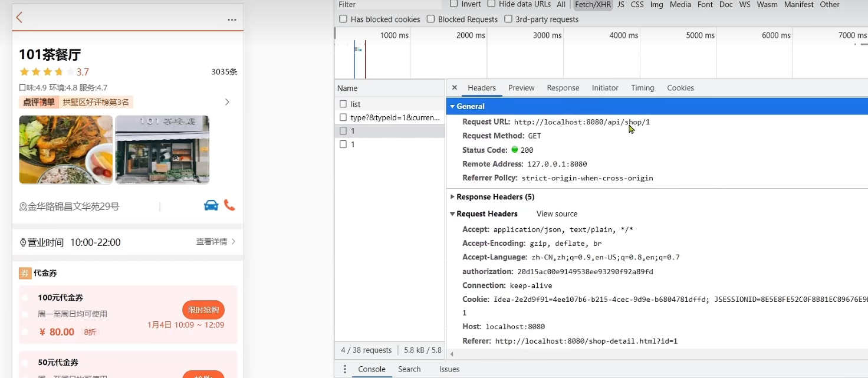This screenshot has width=868, height=378.
Task: Filter requests by Doc type
Action: pyautogui.click(x=726, y=5)
